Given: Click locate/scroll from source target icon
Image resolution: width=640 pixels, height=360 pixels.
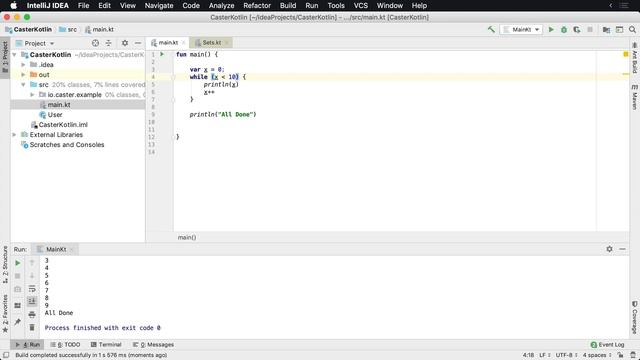Looking at the screenshot, I should click(x=95, y=43).
